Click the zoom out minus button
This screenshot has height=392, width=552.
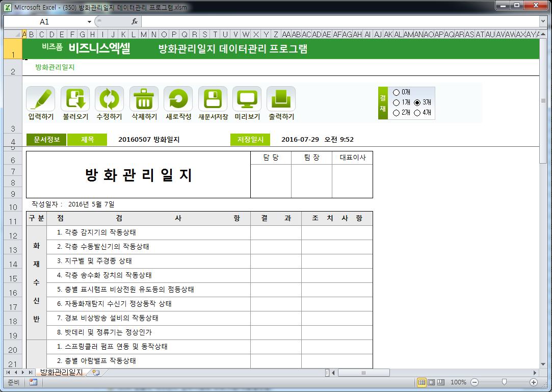pos(475,382)
